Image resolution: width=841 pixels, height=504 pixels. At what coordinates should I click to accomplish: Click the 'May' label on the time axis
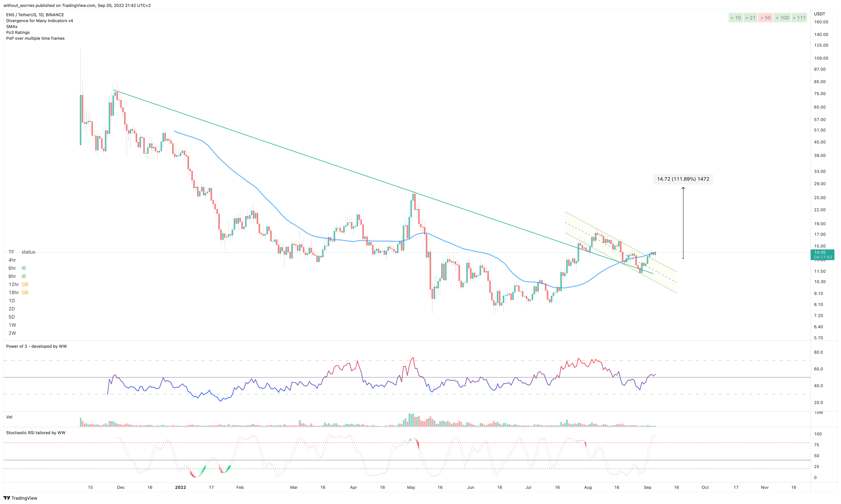click(x=411, y=487)
